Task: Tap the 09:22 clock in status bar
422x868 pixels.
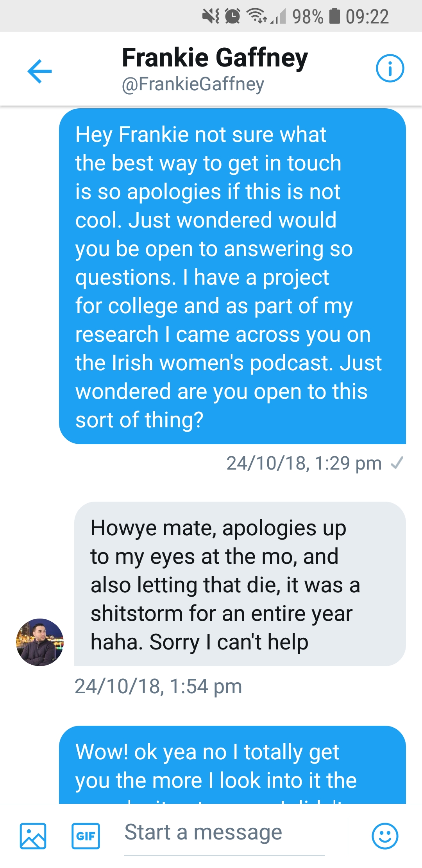Action: tap(367, 16)
